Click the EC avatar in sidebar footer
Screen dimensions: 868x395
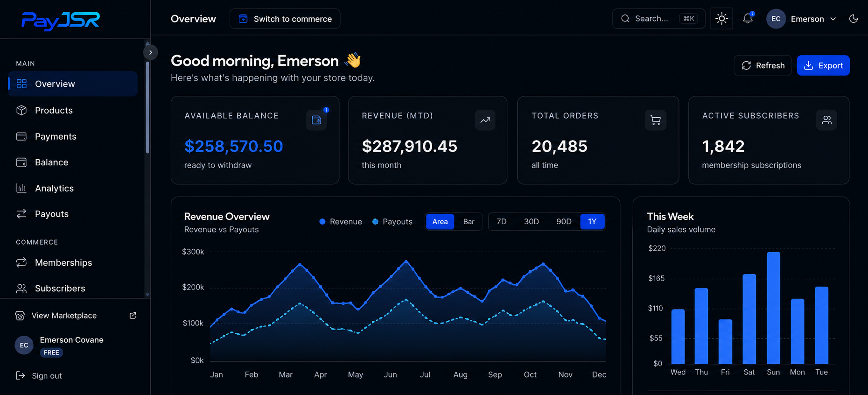tap(24, 345)
